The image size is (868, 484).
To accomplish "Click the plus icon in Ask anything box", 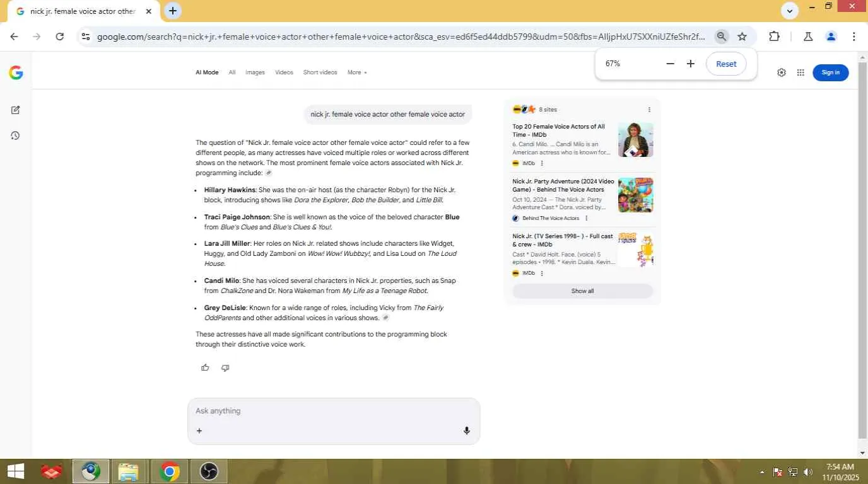I will [199, 431].
